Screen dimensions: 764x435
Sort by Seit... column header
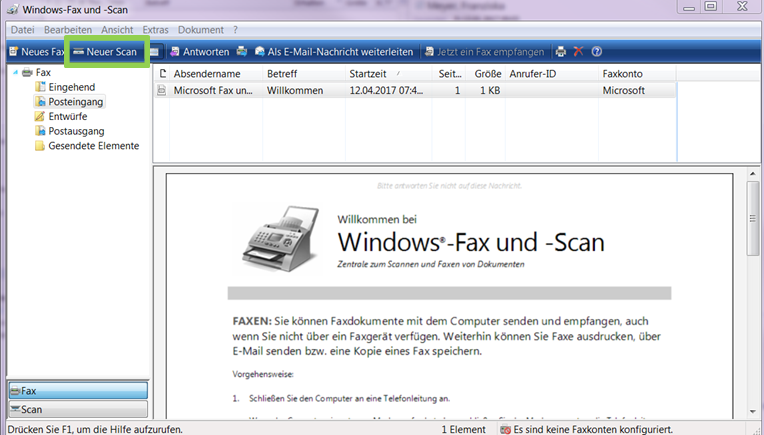pyautogui.click(x=449, y=74)
